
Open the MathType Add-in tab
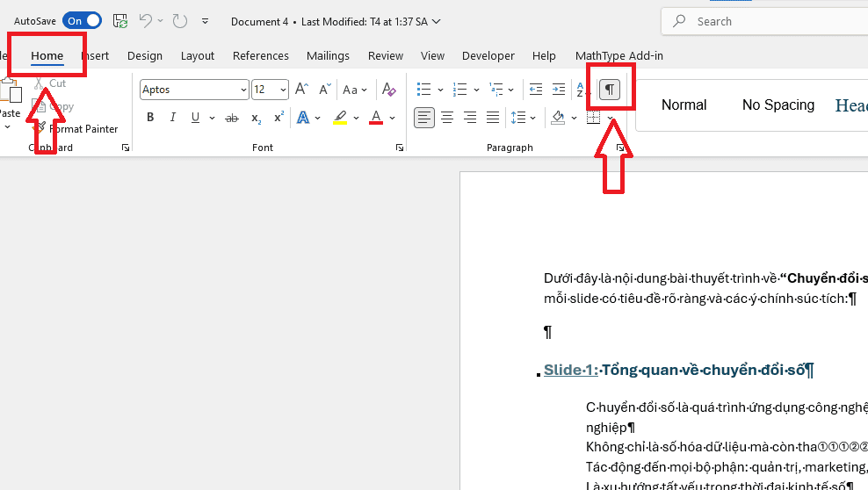618,56
